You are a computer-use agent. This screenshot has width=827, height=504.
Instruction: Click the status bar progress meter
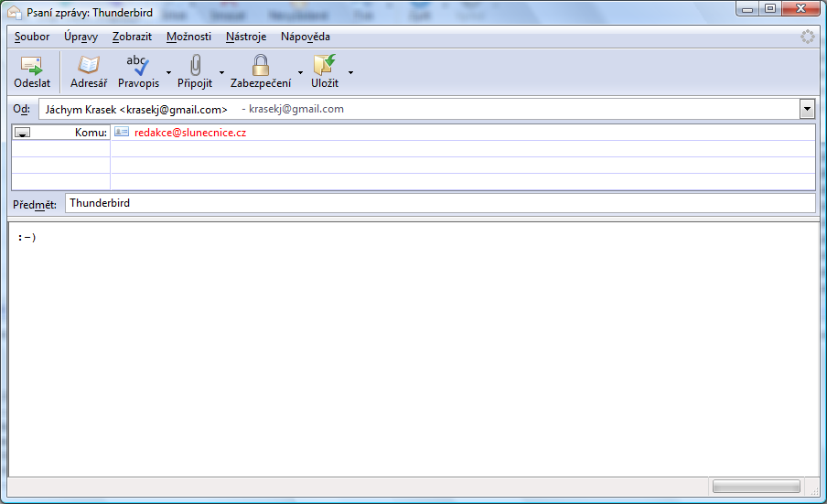pos(757,486)
